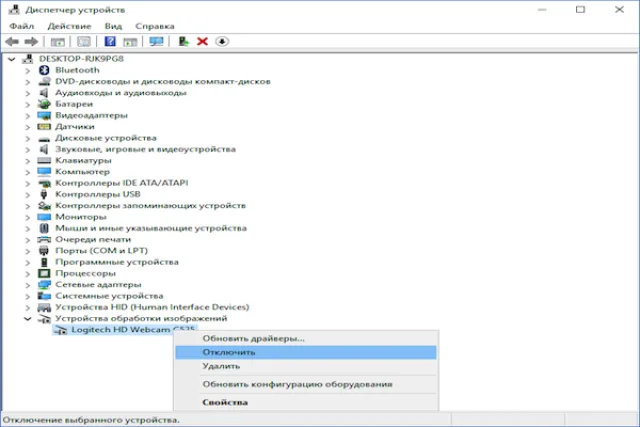This screenshot has height=427, width=640.
Task: Click the Back arrow toolbar icon
Action: click(x=12, y=41)
